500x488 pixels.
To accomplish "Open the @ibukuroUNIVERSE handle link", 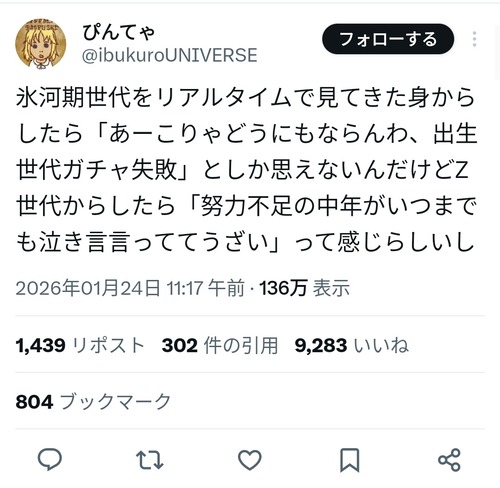I will (170, 55).
